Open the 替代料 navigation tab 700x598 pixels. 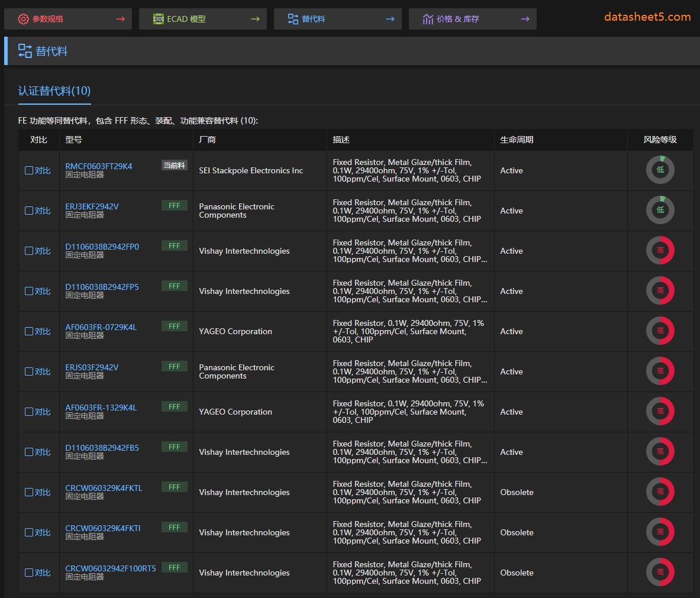(x=337, y=19)
